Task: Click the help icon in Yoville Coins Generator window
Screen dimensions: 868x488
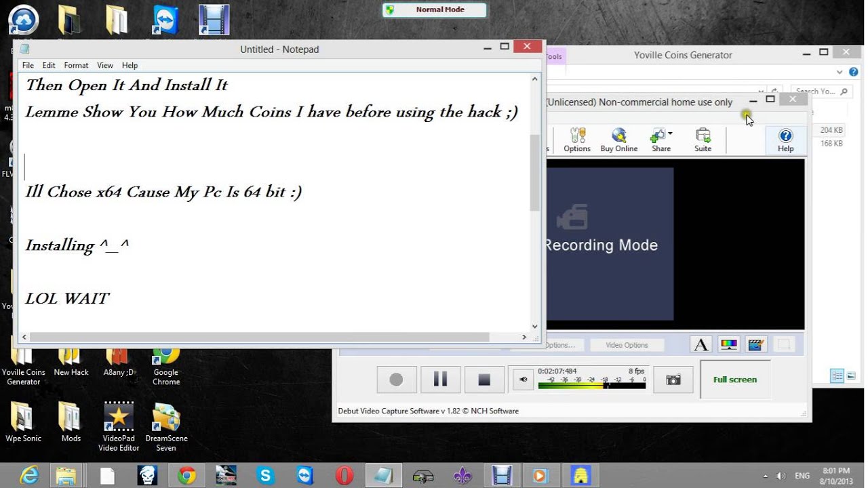Action: (853, 72)
